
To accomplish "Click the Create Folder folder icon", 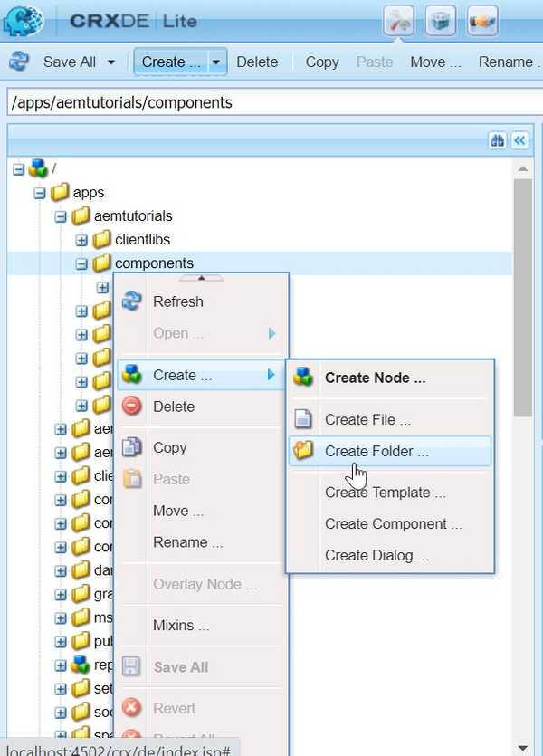I will coord(303,450).
